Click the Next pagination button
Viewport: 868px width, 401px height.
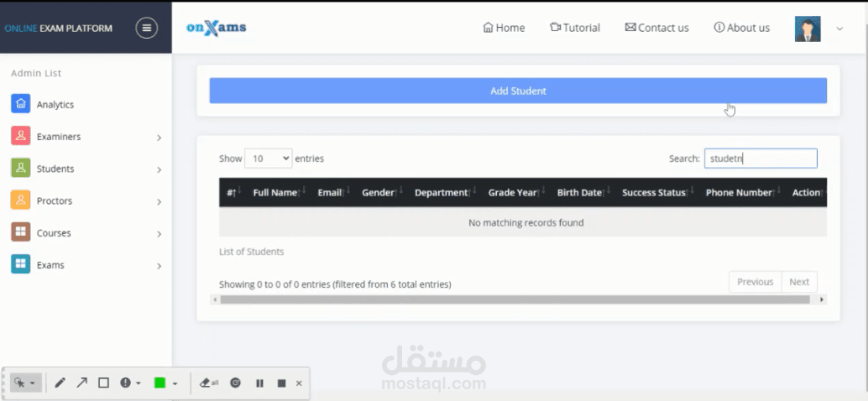click(x=799, y=282)
